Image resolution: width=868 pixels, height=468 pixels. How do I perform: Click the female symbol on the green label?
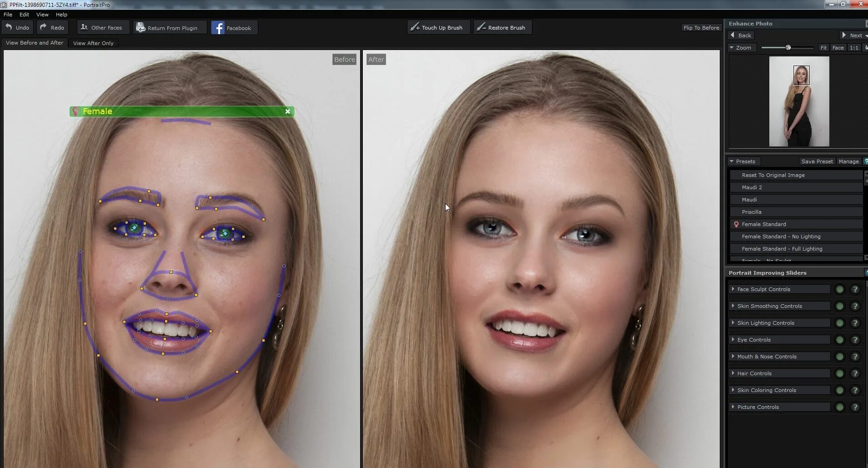point(75,111)
